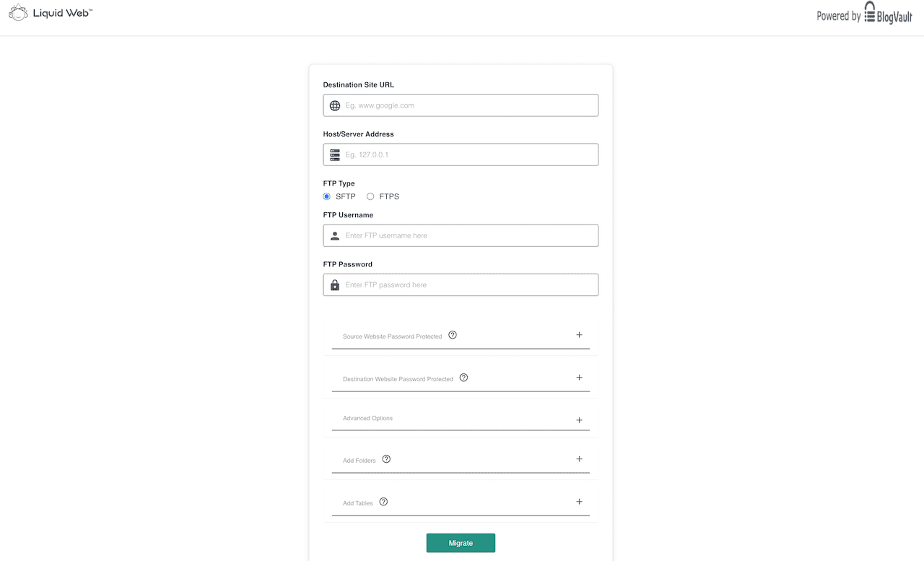
Task: Click the padlock icon in FTP Password field
Action: (334, 284)
